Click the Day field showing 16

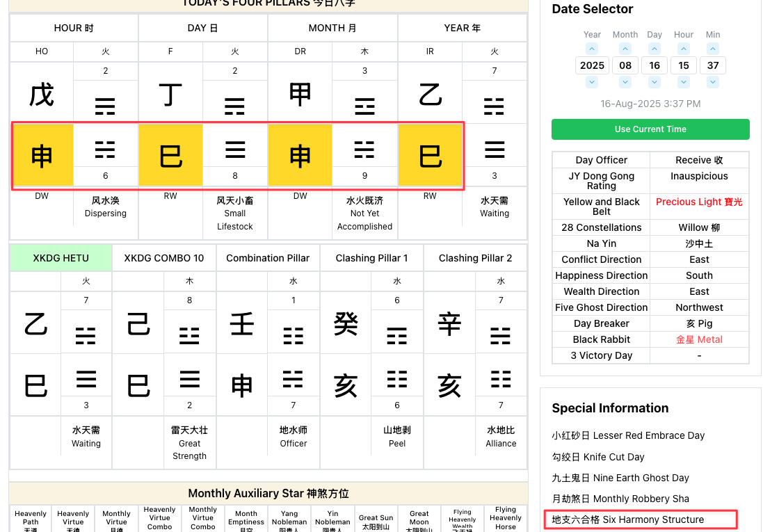click(x=654, y=65)
